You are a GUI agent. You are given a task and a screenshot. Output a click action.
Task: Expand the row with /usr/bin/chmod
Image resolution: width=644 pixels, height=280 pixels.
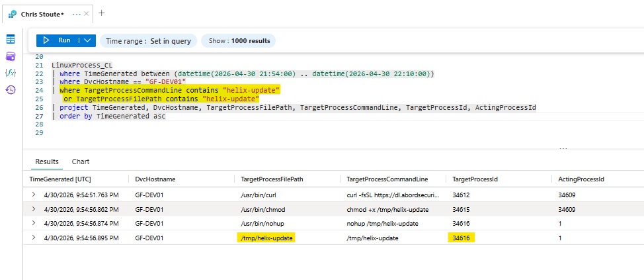pyautogui.click(x=33, y=209)
